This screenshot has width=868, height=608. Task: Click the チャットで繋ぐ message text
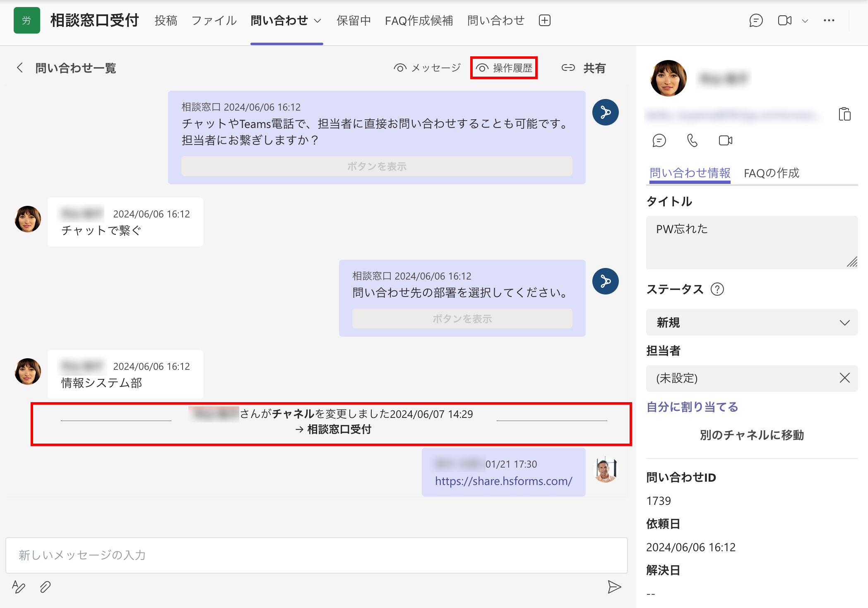pyautogui.click(x=101, y=230)
